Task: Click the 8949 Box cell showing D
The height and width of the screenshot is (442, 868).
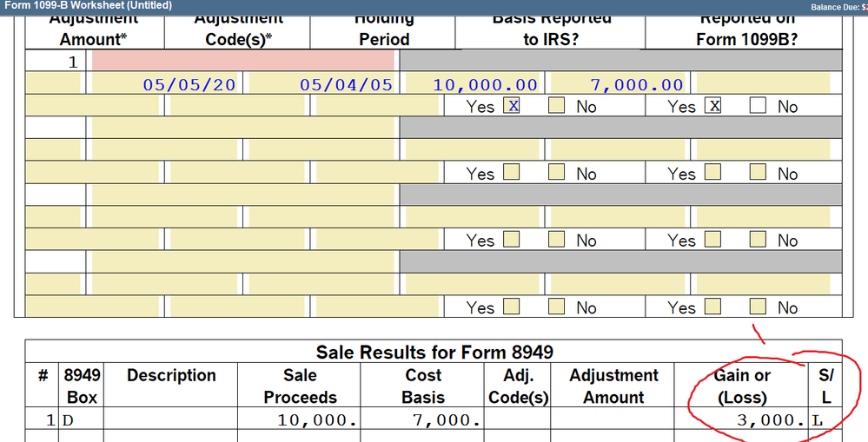Action: pyautogui.click(x=80, y=420)
